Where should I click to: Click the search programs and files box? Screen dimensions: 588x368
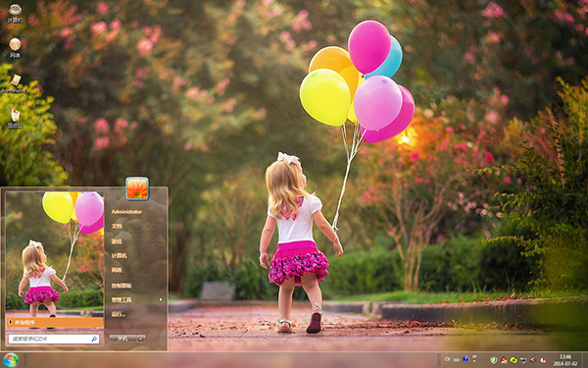(x=54, y=339)
